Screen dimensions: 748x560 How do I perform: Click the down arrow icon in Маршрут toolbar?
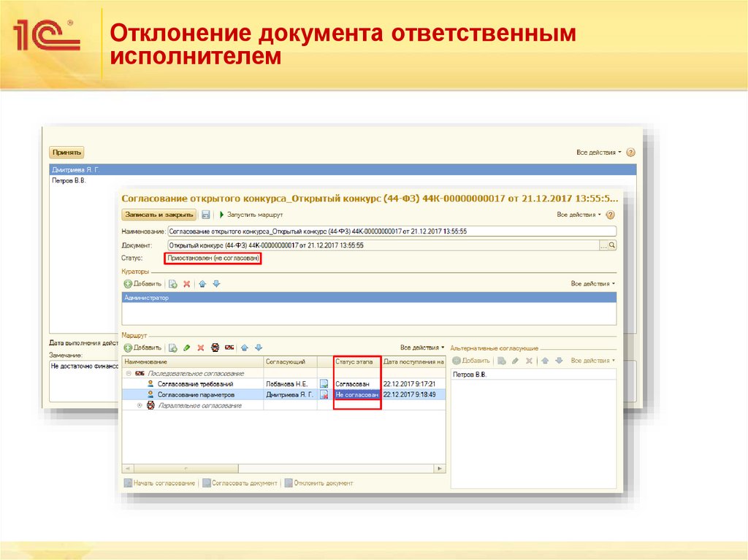[258, 347]
